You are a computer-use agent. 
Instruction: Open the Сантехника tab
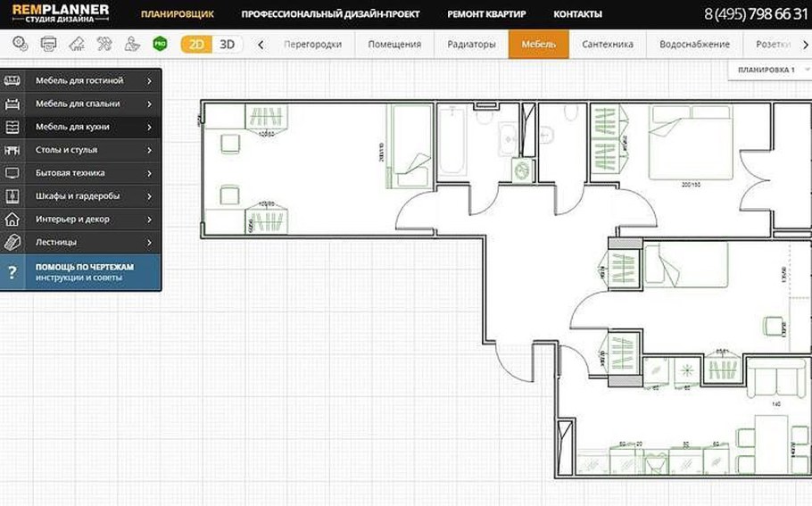pyautogui.click(x=607, y=44)
